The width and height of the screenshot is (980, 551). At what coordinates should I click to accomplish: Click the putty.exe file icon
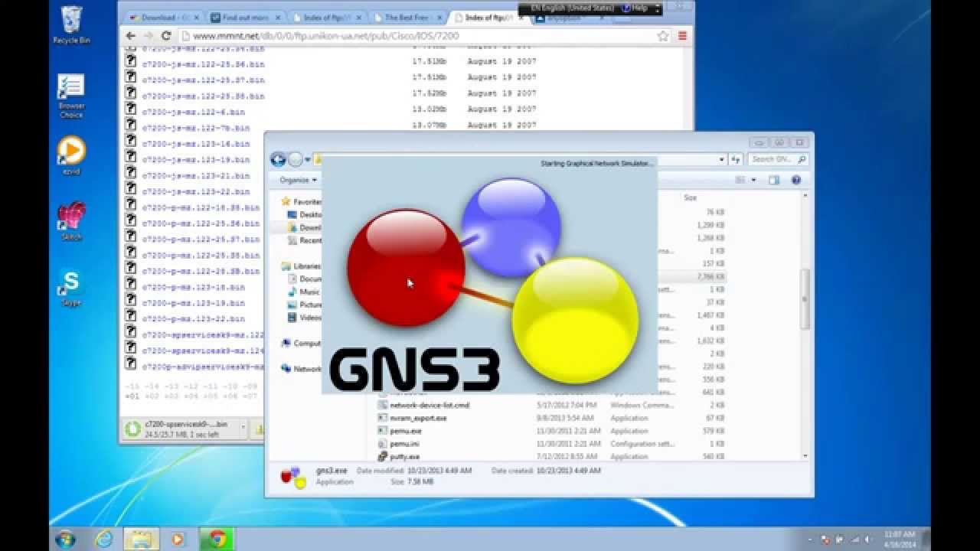coord(383,456)
